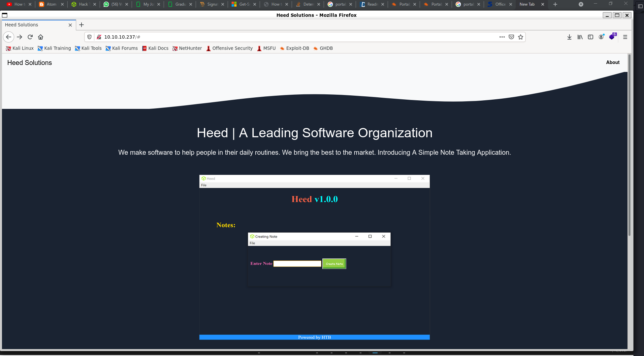Close the Office tab

(511, 4)
